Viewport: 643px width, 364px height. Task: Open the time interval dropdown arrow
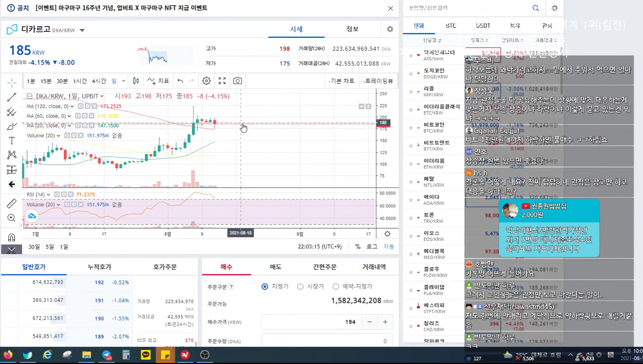pyautogui.click(x=124, y=81)
